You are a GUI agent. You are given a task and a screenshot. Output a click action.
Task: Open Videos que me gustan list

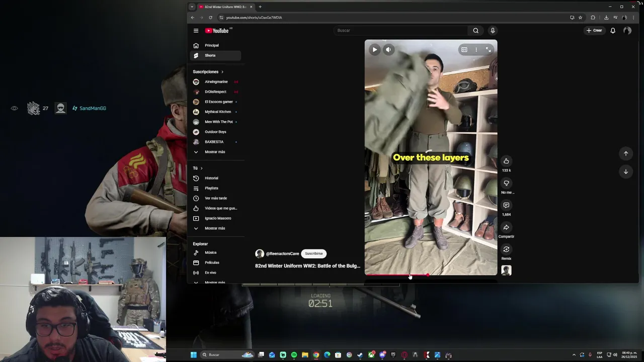click(216, 208)
